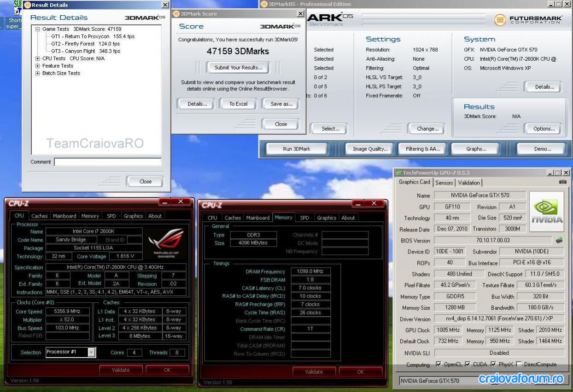Open Filtering & AA settings
The height and width of the screenshot is (392, 573).
coord(423,149)
